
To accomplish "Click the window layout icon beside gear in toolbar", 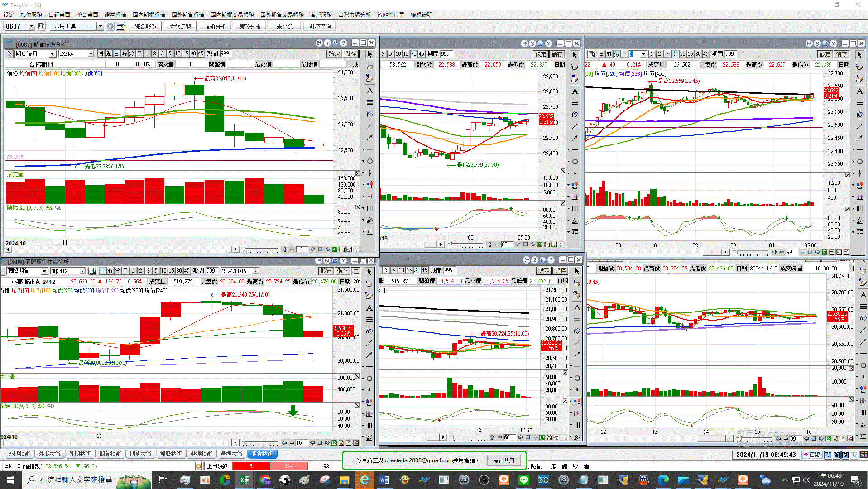I will coord(121,26).
